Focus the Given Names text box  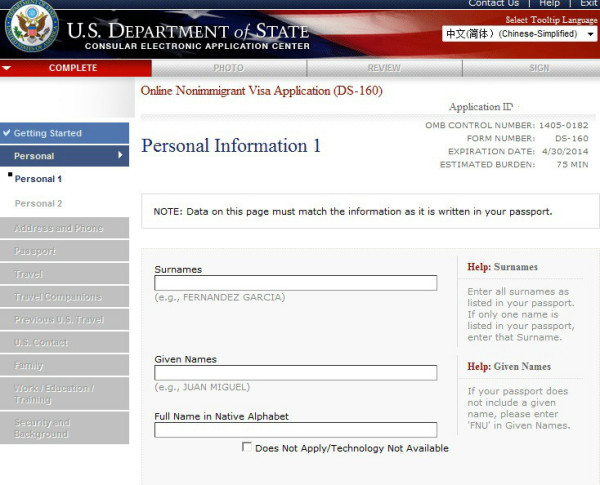coord(295,373)
